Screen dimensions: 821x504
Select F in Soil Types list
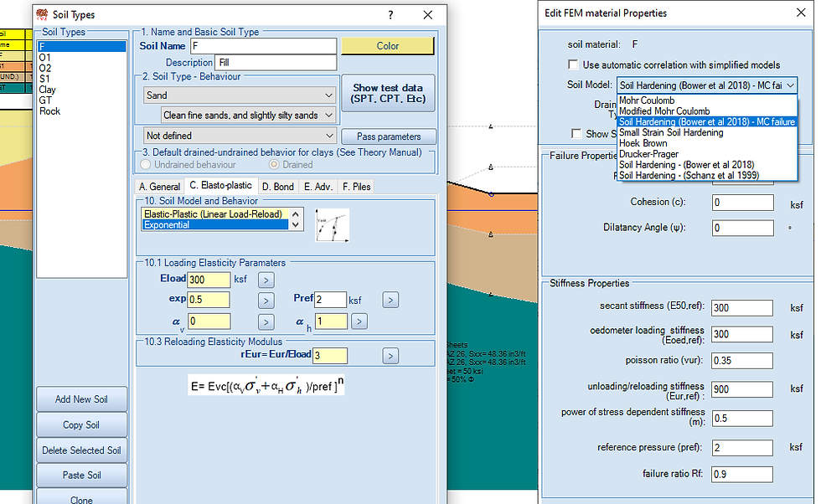point(82,47)
